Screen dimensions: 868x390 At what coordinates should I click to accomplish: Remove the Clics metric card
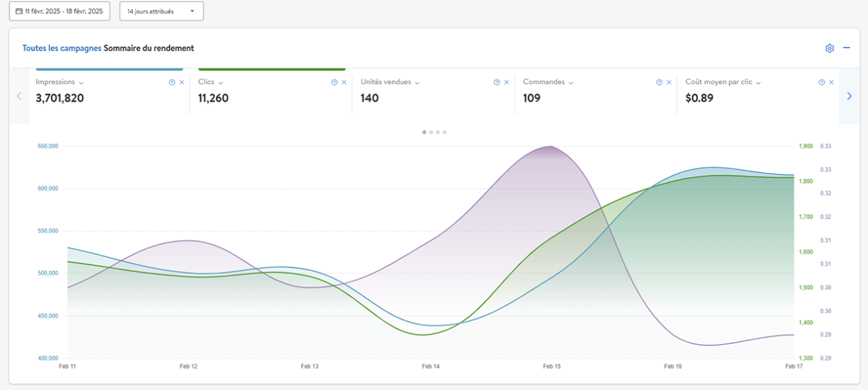(344, 82)
